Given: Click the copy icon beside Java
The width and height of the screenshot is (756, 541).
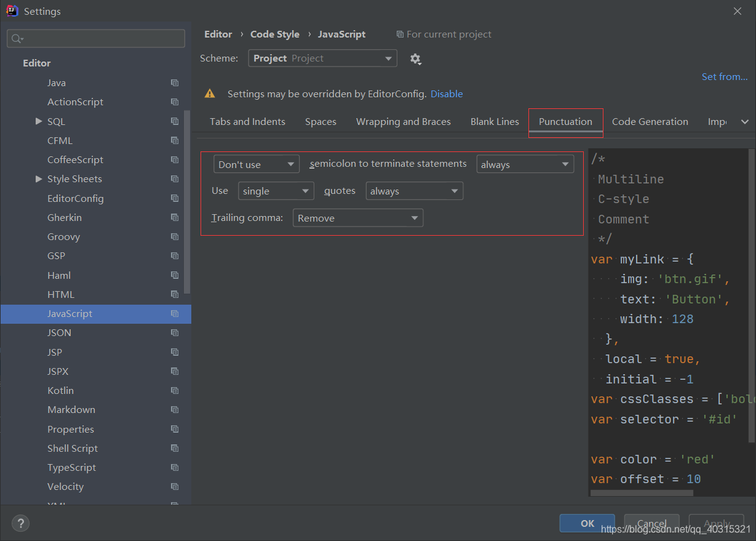Looking at the screenshot, I should tap(175, 82).
